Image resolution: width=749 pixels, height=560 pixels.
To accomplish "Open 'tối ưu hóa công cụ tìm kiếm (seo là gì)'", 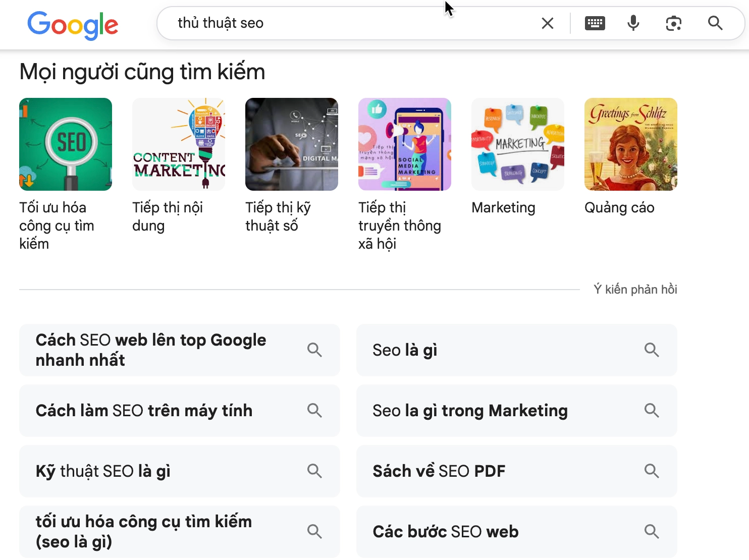I will tap(143, 531).
